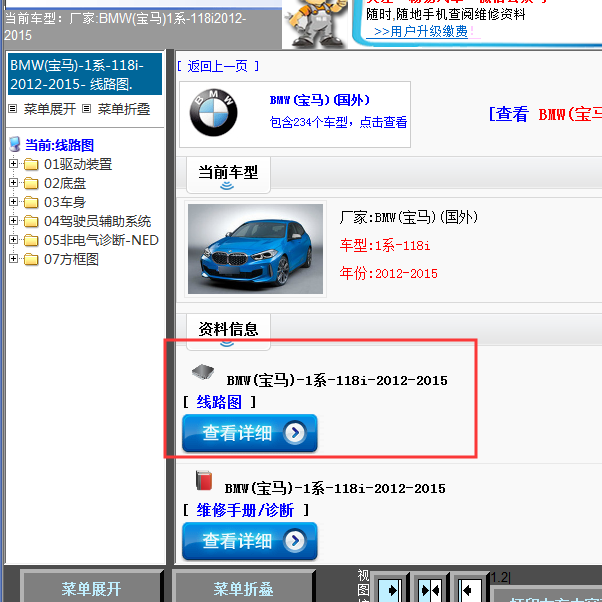Image resolution: width=602 pixels, height=602 pixels.
Task: Expand the 01驱动装置 tree node
Action: (x=13, y=164)
